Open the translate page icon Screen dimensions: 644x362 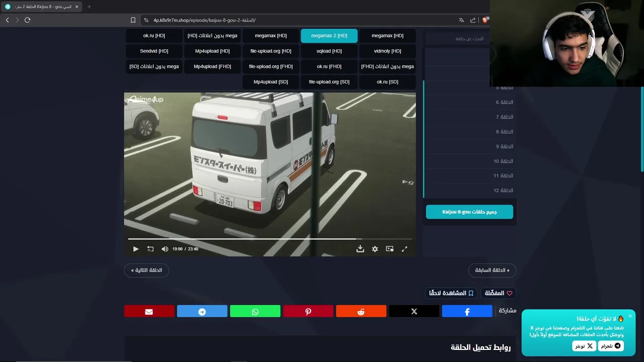[461, 20]
